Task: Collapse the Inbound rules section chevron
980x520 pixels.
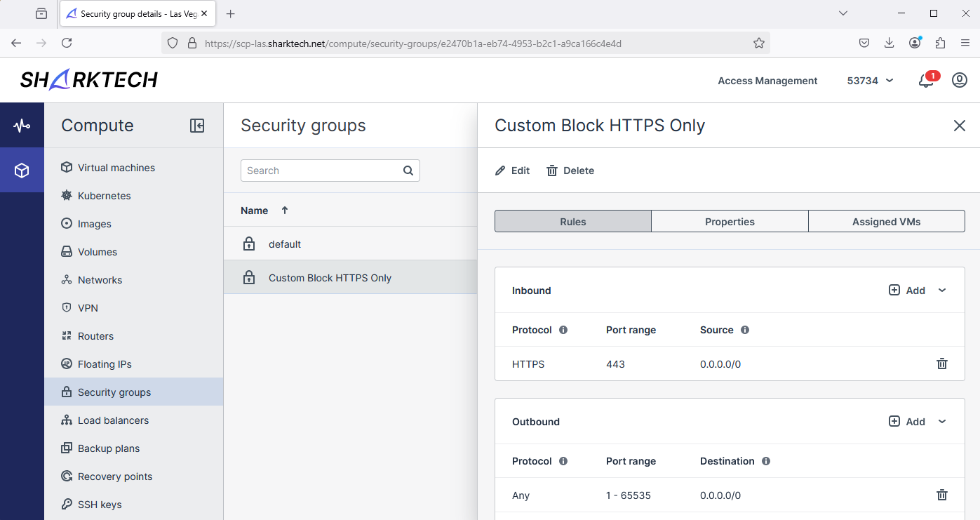Action: [x=942, y=290]
